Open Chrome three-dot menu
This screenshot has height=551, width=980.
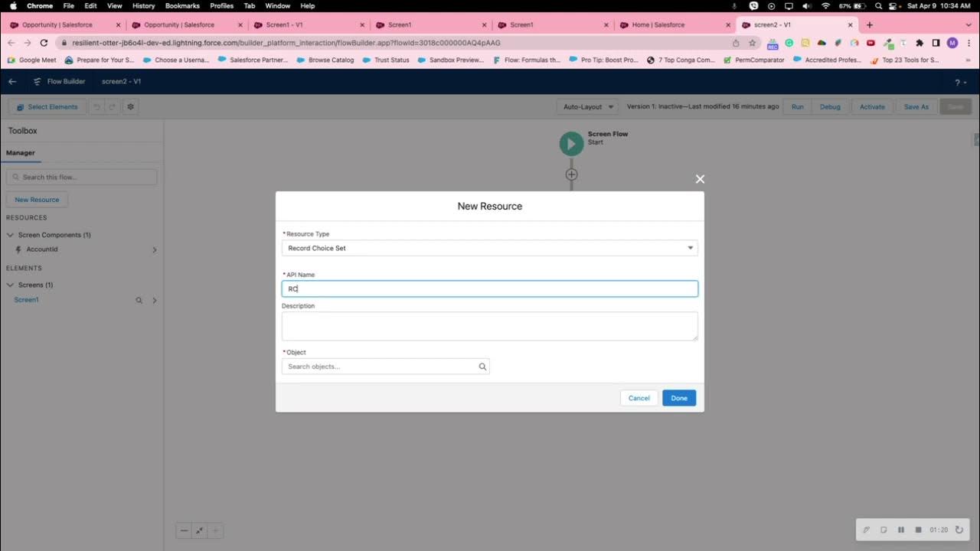coord(968,43)
